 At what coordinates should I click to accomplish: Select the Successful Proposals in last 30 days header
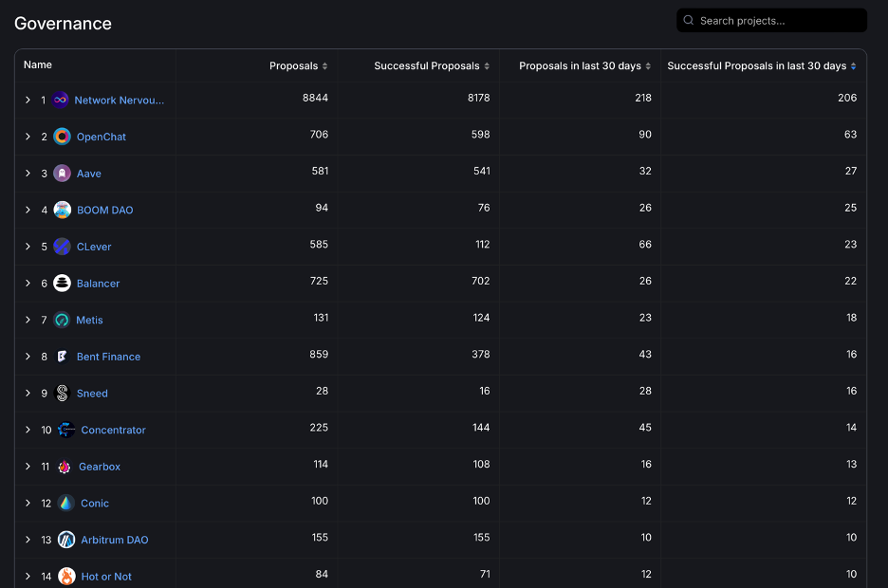click(757, 65)
